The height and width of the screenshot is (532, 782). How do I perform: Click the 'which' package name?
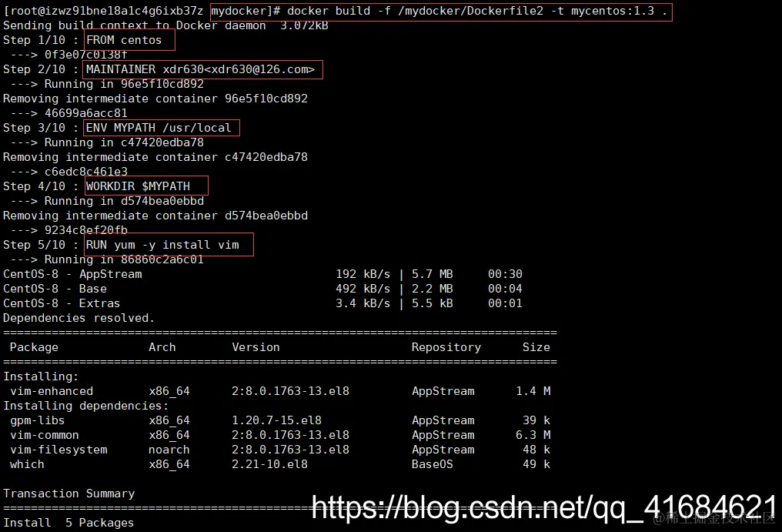coord(27,464)
